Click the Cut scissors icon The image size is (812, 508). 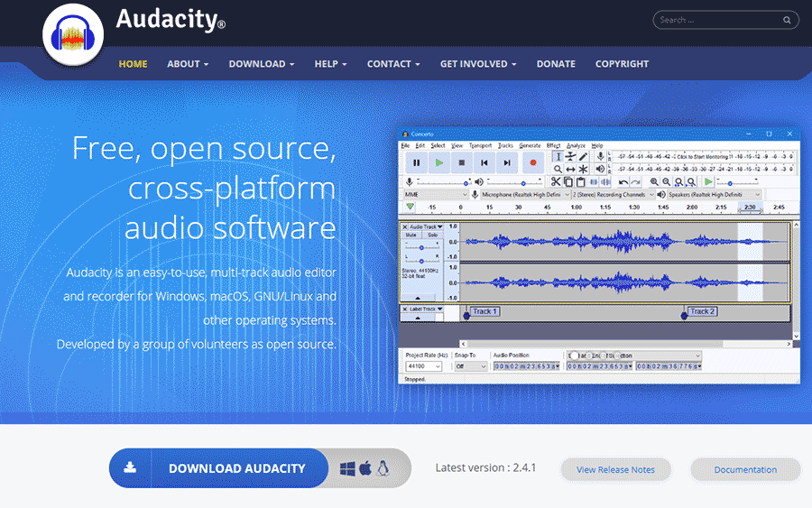click(556, 181)
